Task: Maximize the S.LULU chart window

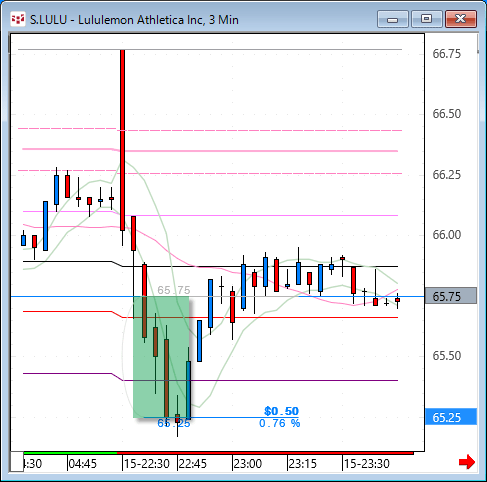Action: tap(427, 19)
